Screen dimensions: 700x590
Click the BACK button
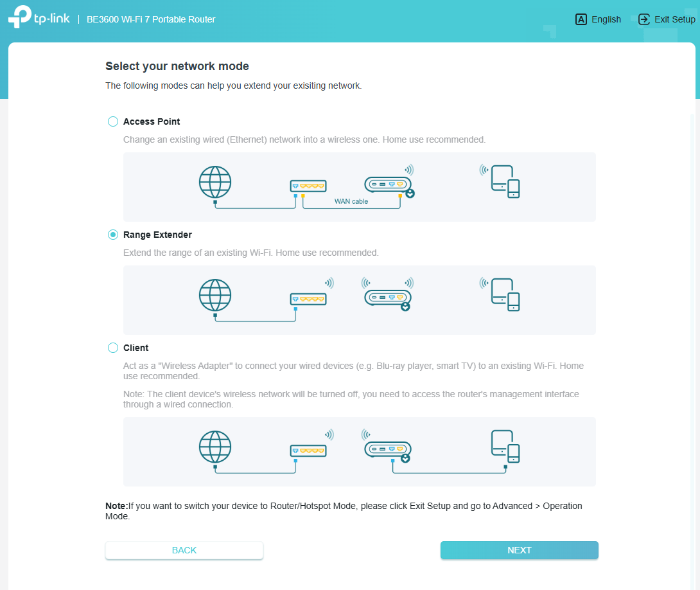pos(184,550)
